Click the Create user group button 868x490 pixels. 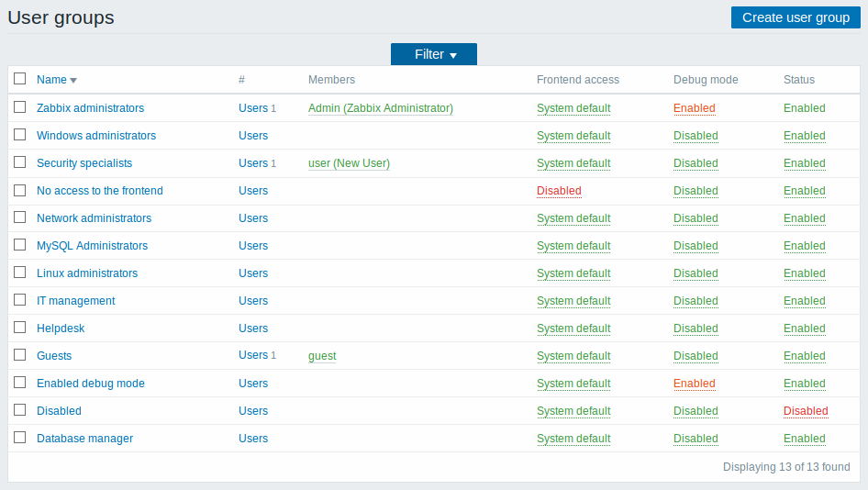796,17
